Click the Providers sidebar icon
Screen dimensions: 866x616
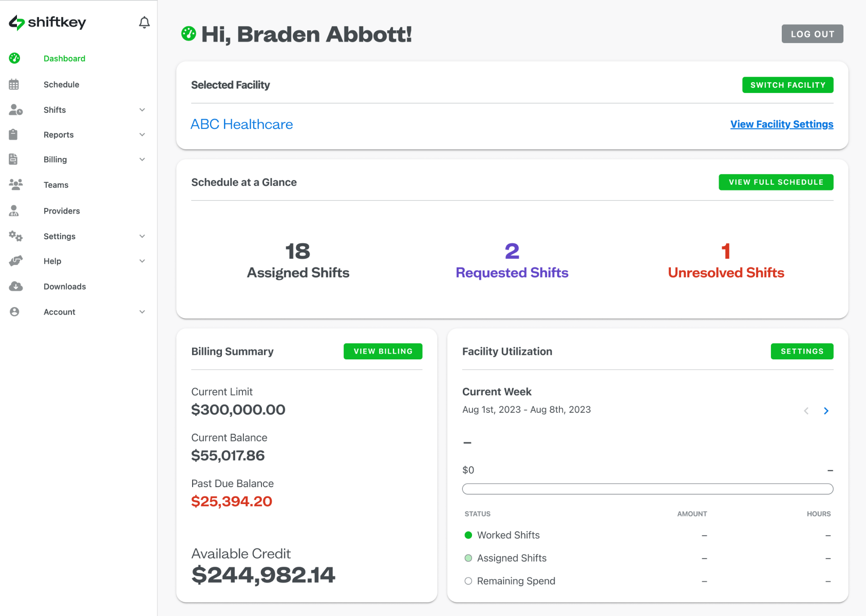click(14, 210)
